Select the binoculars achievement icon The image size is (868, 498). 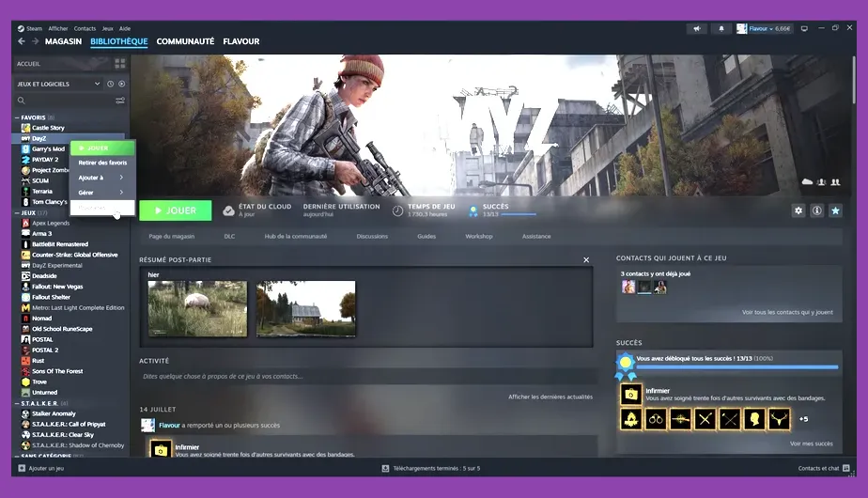(656, 419)
